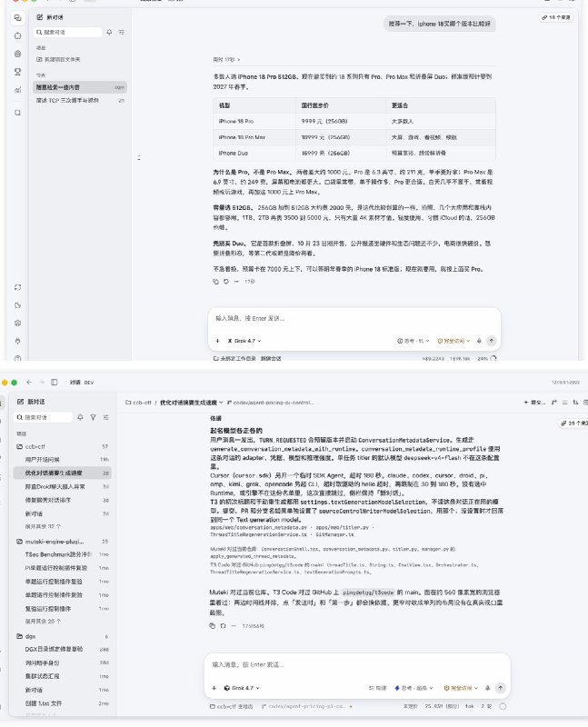588x727 pixels.
Task: Click the theme moon icon in top window's rail
Action: point(17,305)
